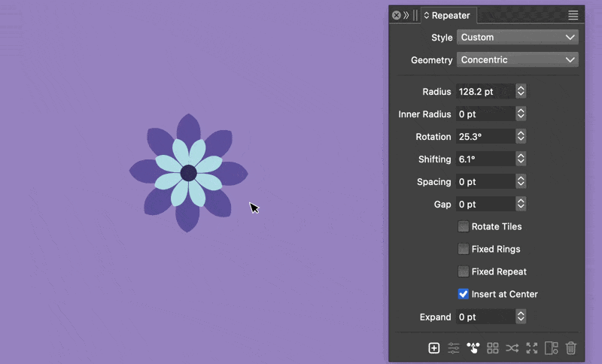The image size is (602, 364).
Task: Click the four-squares grid icon
Action: [493, 347]
